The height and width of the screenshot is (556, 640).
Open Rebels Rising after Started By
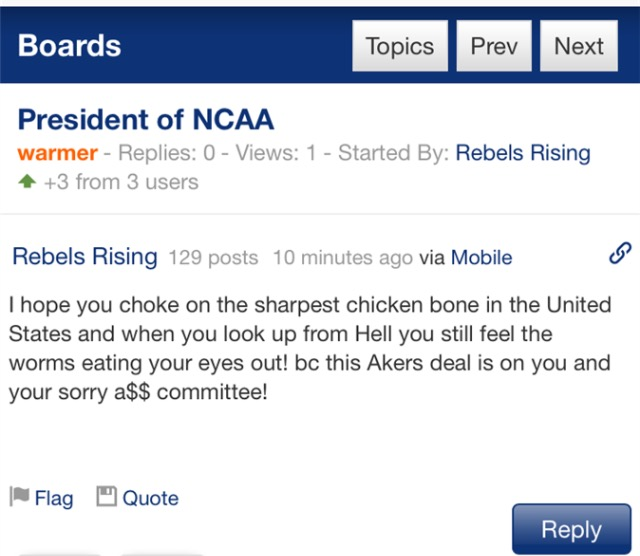pos(523,153)
